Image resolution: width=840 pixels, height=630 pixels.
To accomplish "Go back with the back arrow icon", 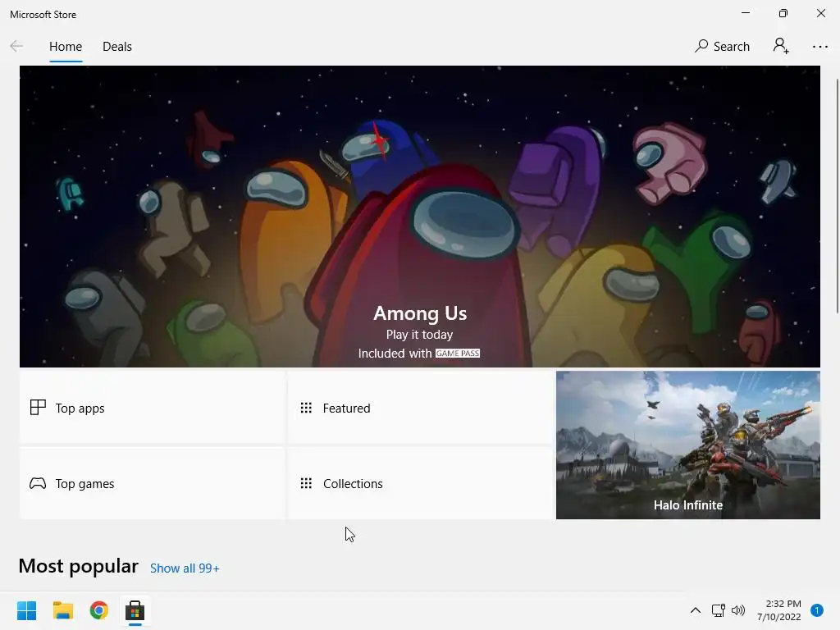I will [x=16, y=47].
